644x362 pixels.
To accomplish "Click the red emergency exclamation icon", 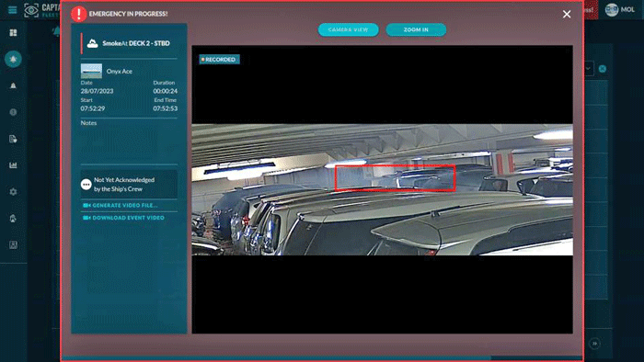I will coord(78,14).
